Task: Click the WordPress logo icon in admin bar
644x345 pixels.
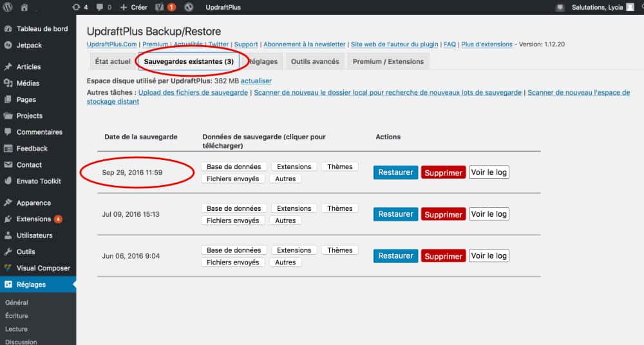Action: click(7, 7)
